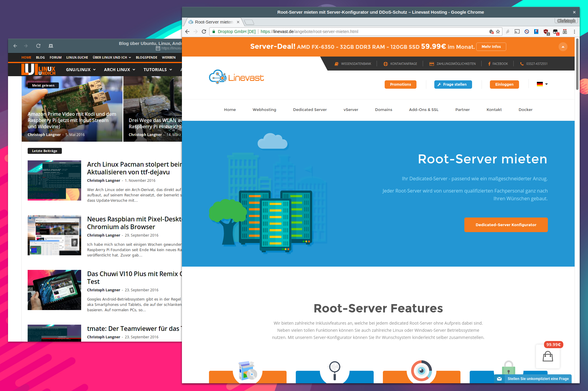Viewport: 588px width, 391px height.
Task: Click the Facebook icon link in top bar
Action: coord(489,64)
